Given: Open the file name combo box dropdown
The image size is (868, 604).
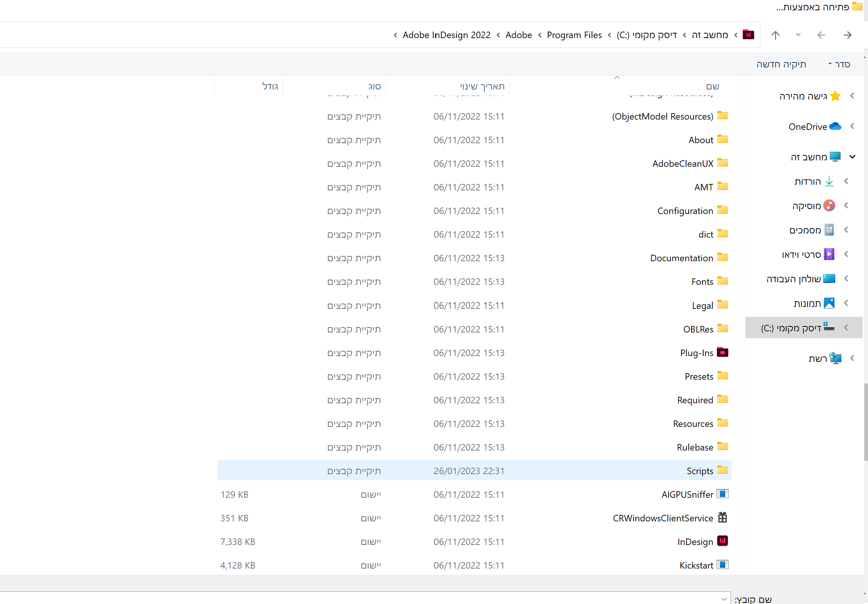Looking at the screenshot, I should point(724,599).
